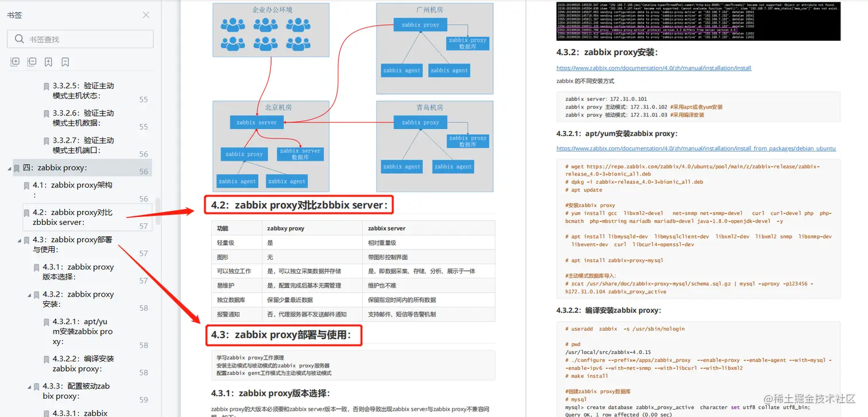The image size is (868, 417).
Task: Open bookmark 3.3.2.6:验证主动模式主机数据
Action: (83, 118)
